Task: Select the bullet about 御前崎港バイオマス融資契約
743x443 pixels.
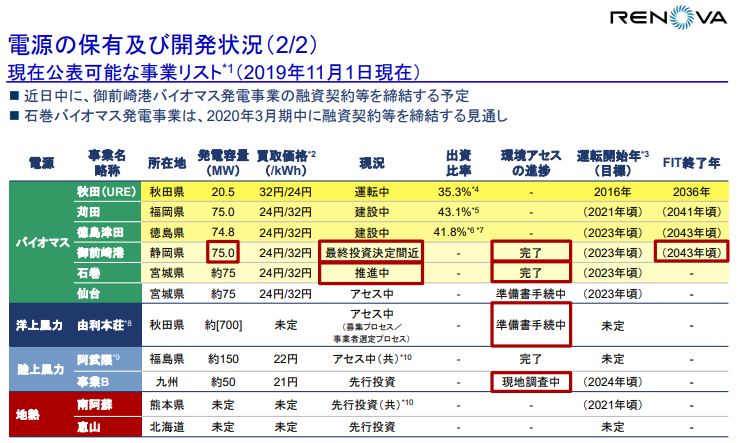Action: (x=239, y=96)
